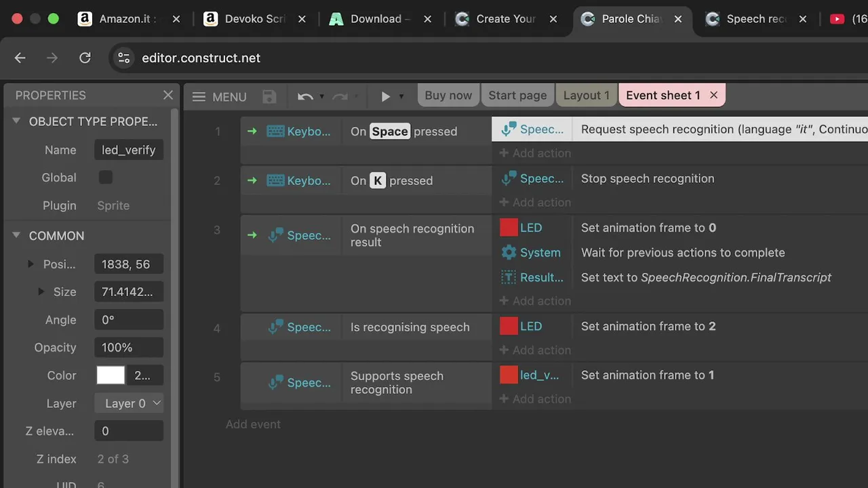Expand the Position property triangle
Screen dimensions: 868x488
31,264
